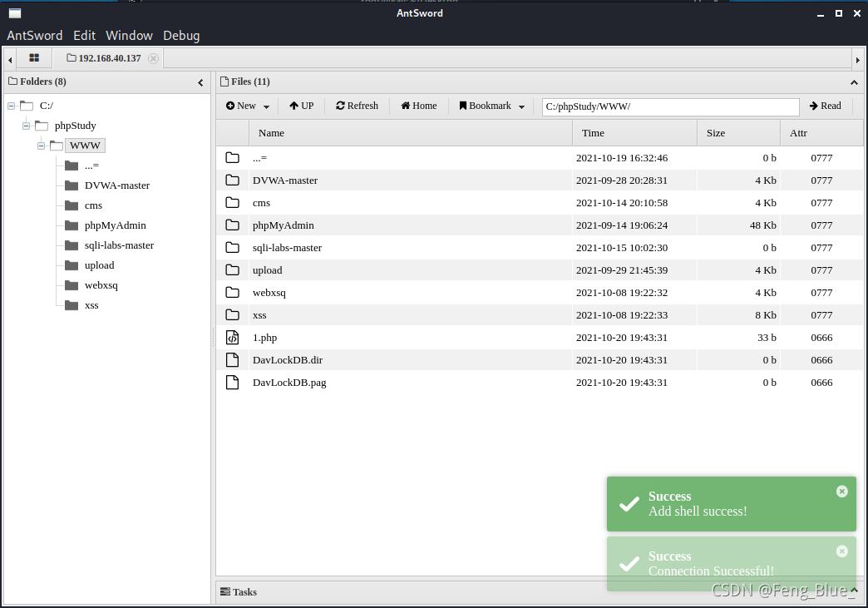Click xss folder icon in file list

tap(233, 315)
